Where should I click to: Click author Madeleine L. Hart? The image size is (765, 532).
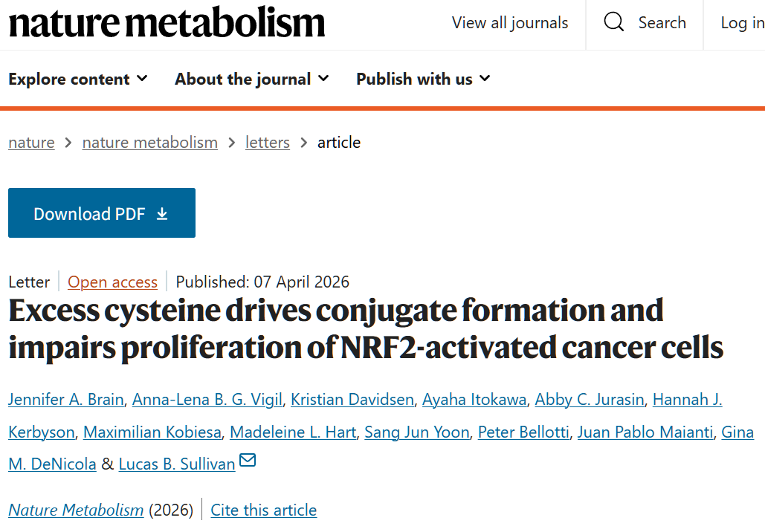[x=293, y=432]
